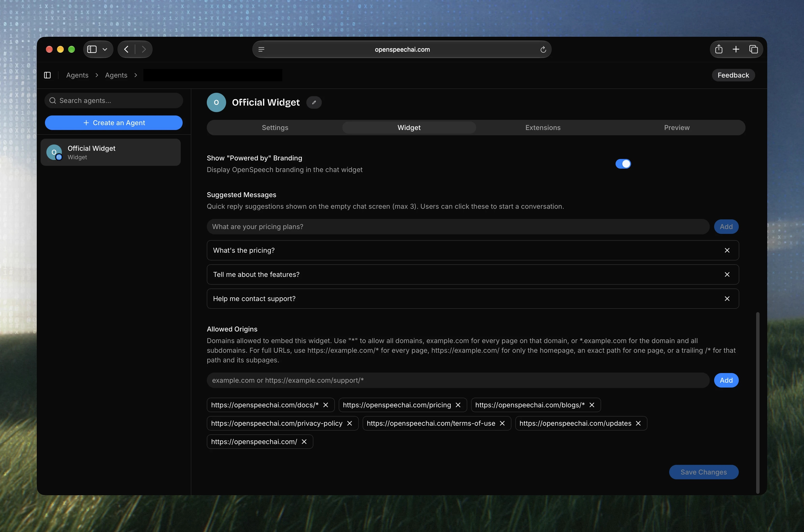
Task: Click "What's the pricing?" suggestion text
Action: click(244, 250)
